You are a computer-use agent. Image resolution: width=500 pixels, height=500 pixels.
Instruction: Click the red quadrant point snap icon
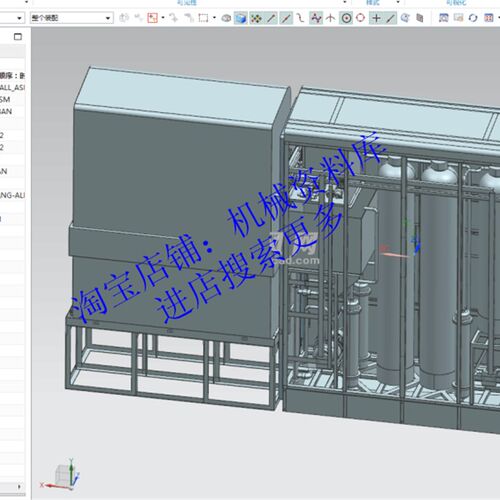point(361,18)
